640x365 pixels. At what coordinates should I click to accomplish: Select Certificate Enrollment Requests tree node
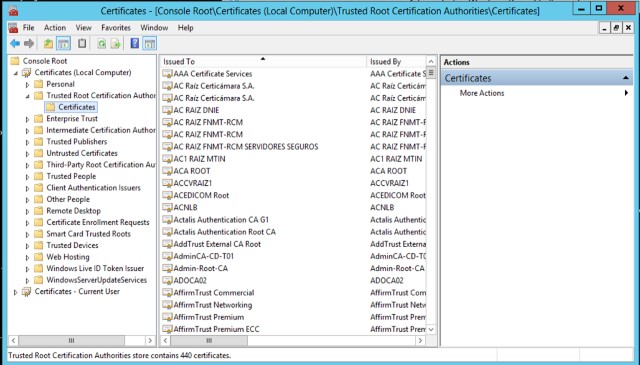pyautogui.click(x=98, y=223)
